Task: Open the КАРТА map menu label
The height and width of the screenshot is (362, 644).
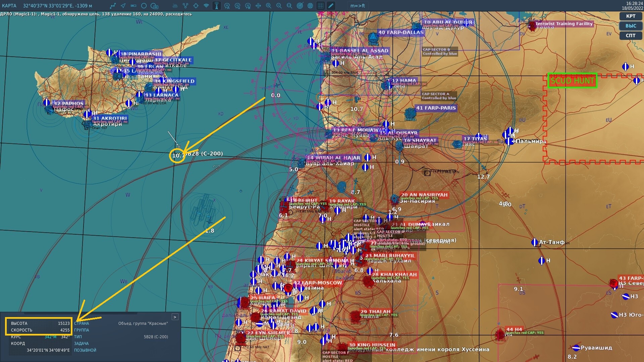Action: (9, 6)
